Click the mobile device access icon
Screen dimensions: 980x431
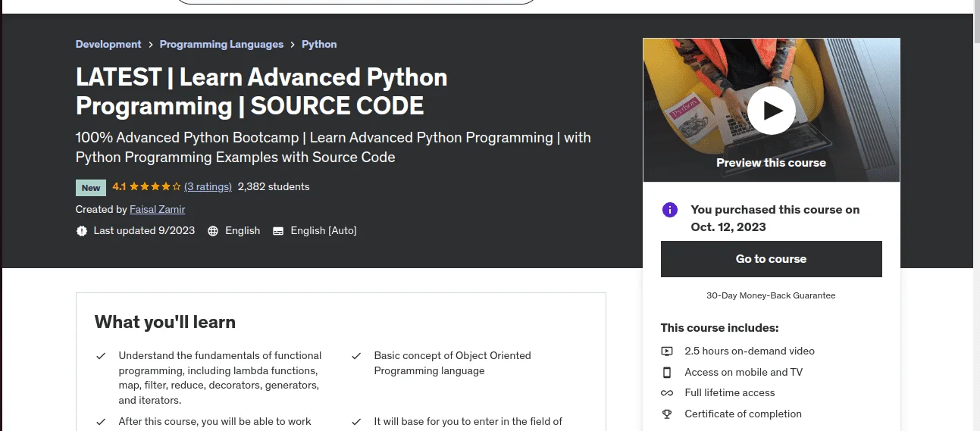[667, 372]
